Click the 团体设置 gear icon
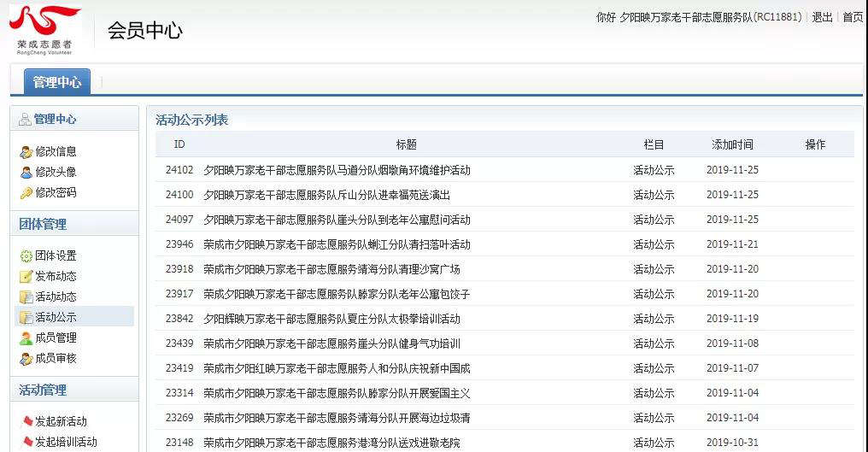Image resolution: width=868 pixels, height=452 pixels. pos(26,256)
